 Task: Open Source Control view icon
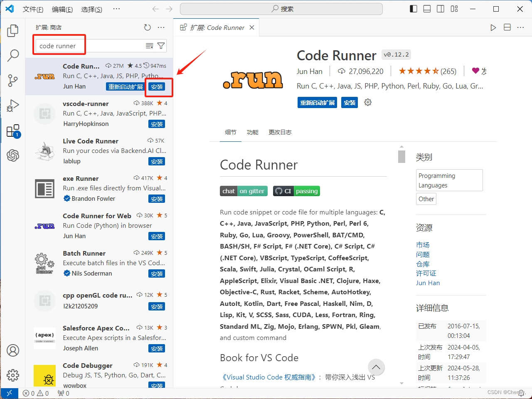pos(13,80)
